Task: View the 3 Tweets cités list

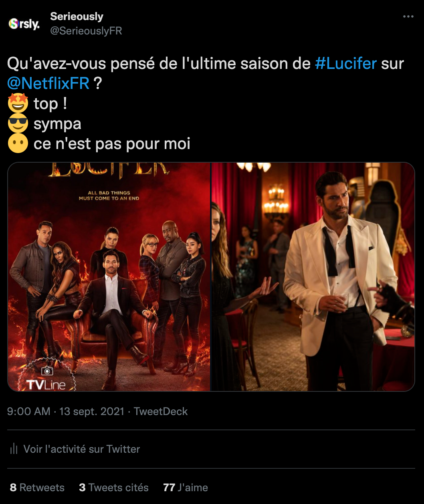Action: [x=114, y=488]
